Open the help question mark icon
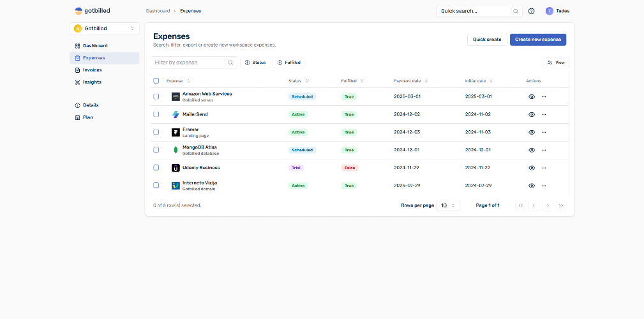The height and width of the screenshot is (319, 644). pos(532,11)
